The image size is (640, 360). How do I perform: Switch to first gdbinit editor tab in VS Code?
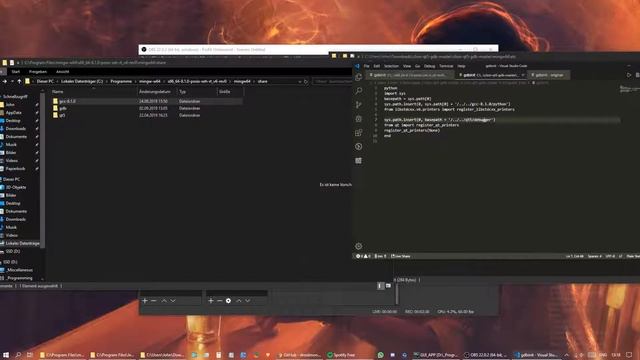coord(409,75)
